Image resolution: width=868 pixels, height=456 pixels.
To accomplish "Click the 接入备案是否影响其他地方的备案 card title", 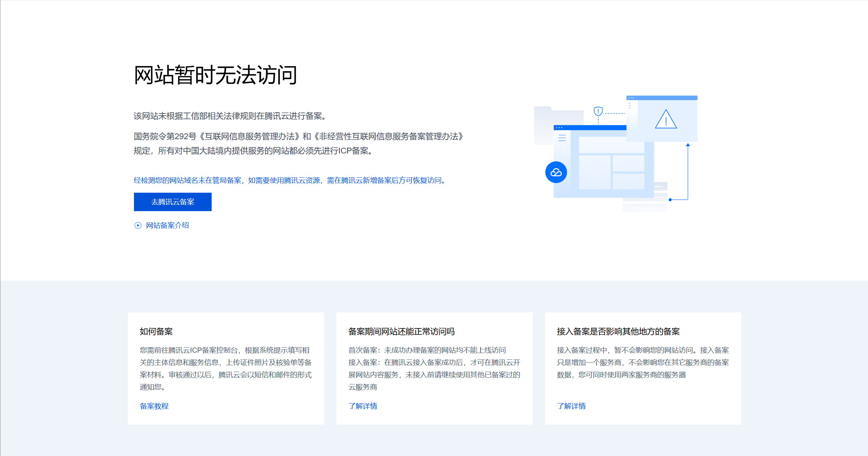I will (618, 332).
